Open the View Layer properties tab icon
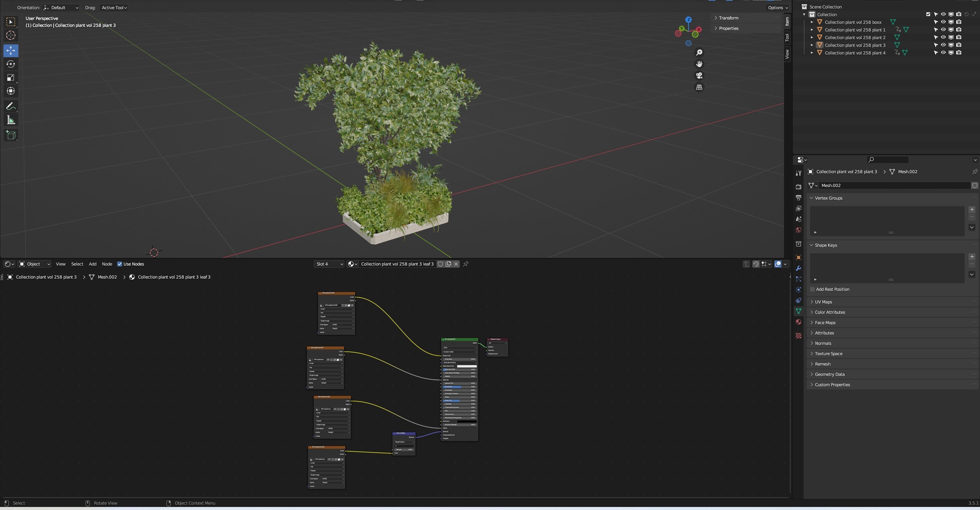 point(798,208)
